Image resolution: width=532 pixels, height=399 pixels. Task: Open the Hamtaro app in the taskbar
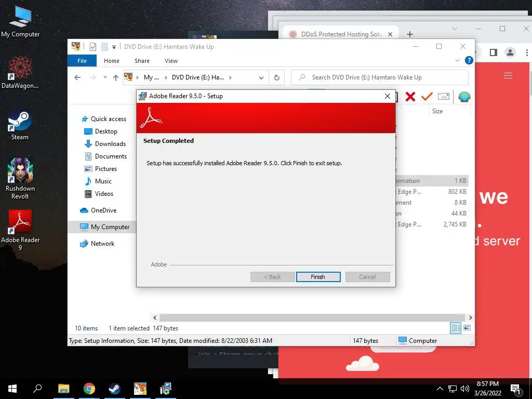pos(140,389)
